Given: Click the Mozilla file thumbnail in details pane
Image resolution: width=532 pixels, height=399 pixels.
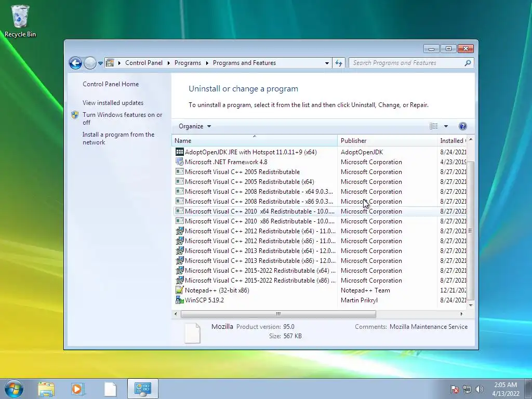Looking at the screenshot, I should [x=192, y=333].
